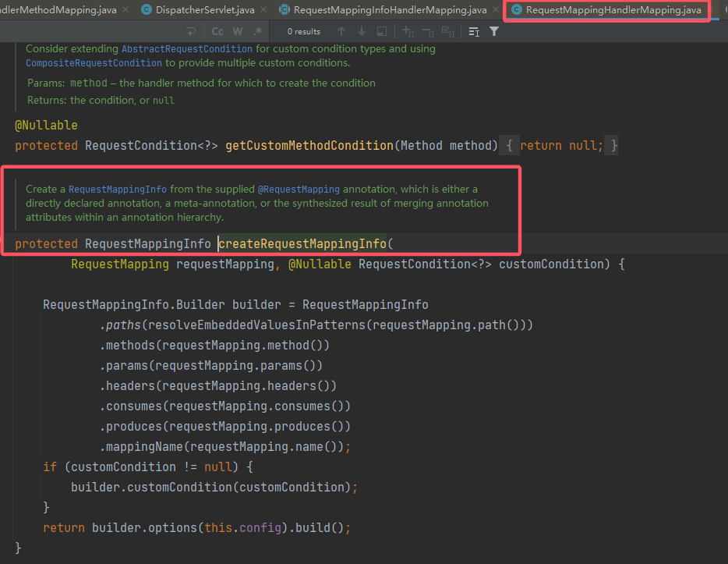Click the createRequestMappingInfo method name
This screenshot has width=728, height=564.
pyautogui.click(x=302, y=244)
